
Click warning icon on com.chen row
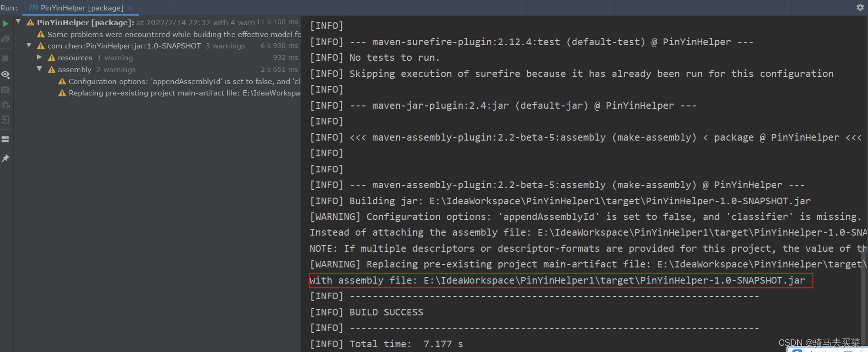[x=41, y=46]
